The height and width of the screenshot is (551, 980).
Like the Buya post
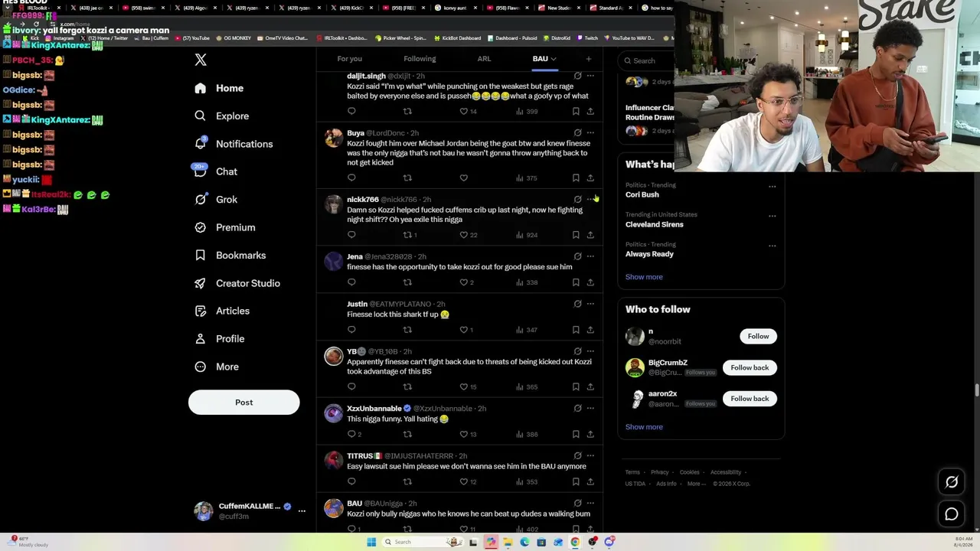tap(464, 178)
